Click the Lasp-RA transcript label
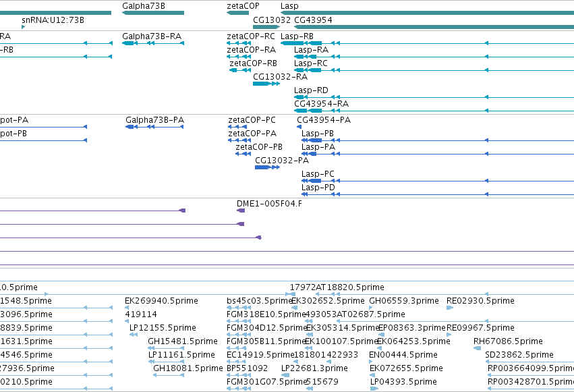574x392 pixels. [311, 50]
